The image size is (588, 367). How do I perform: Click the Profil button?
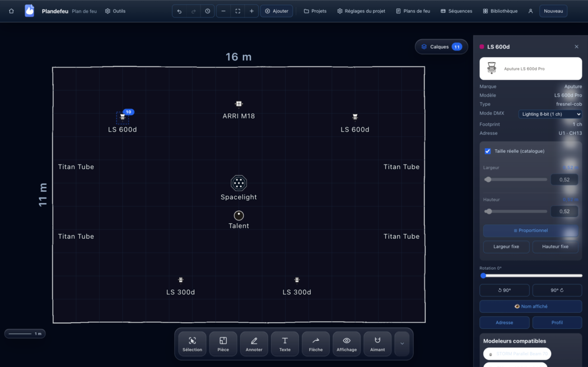557,322
